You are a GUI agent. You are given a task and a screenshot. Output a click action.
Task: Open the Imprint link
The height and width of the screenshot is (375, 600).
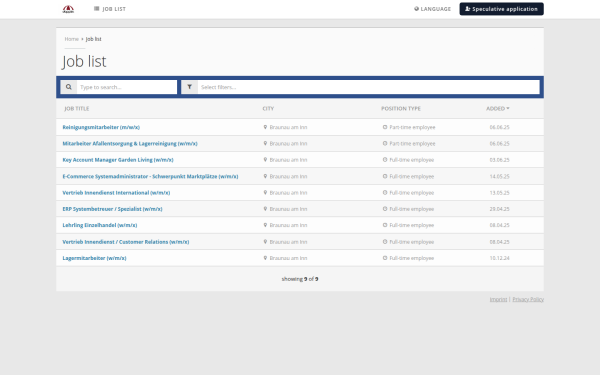(x=498, y=299)
